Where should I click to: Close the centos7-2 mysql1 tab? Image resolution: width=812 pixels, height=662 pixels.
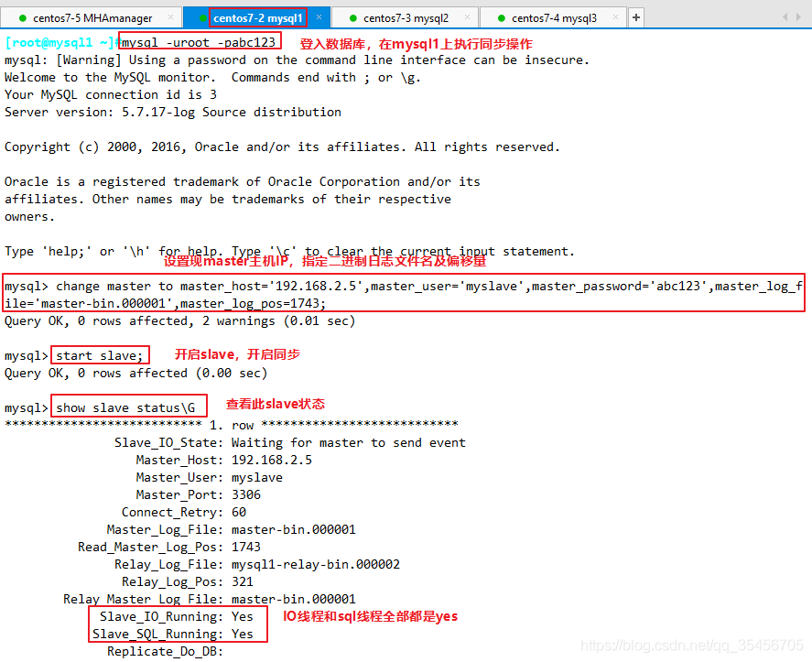pos(319,17)
